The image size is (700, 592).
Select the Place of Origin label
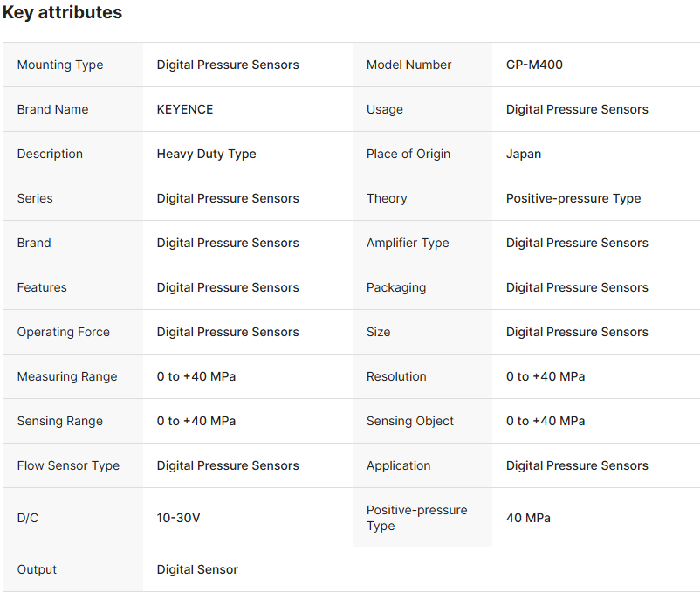pyautogui.click(x=408, y=154)
